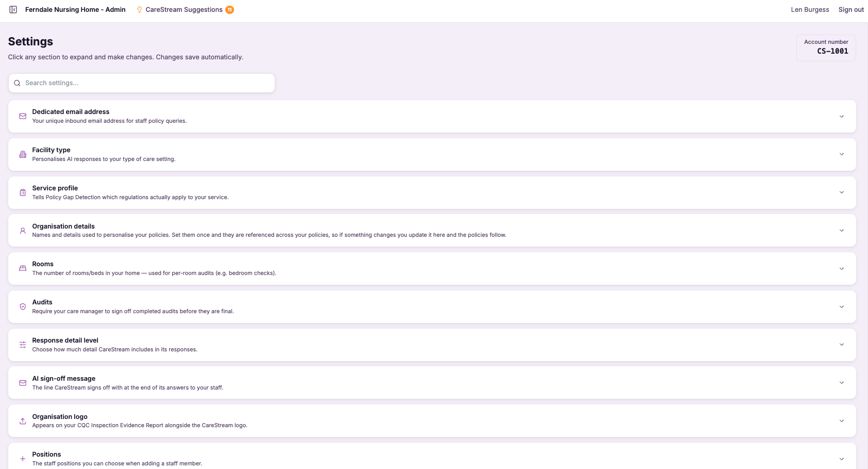Click the shield check icon for Audits
Image resolution: width=868 pixels, height=469 pixels.
[23, 306]
